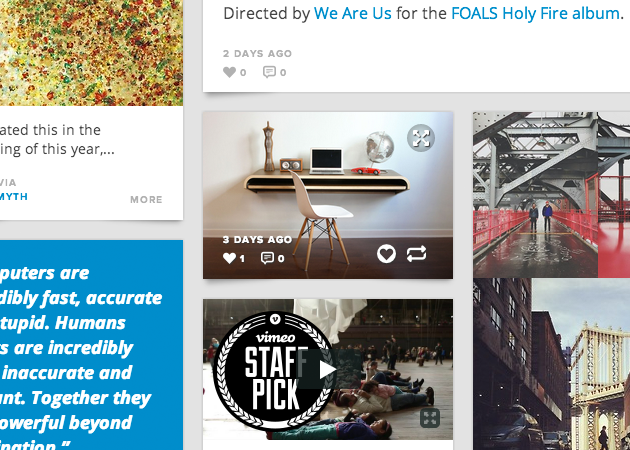This screenshot has height=450, width=630.
Task: Open comments on the FOALS post
Action: [275, 72]
